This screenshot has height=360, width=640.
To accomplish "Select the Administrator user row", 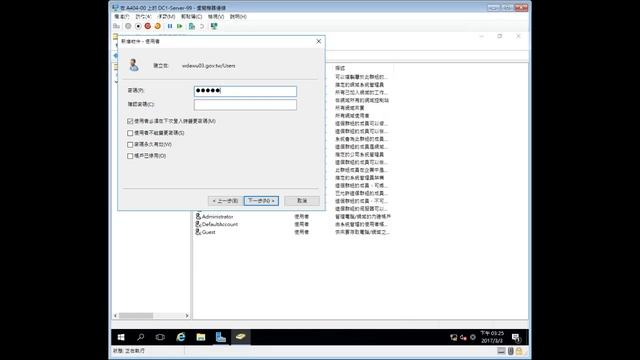I will pos(292,216).
